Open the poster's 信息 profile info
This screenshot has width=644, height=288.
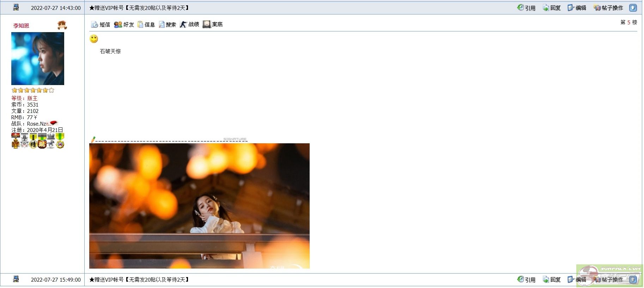(146, 24)
